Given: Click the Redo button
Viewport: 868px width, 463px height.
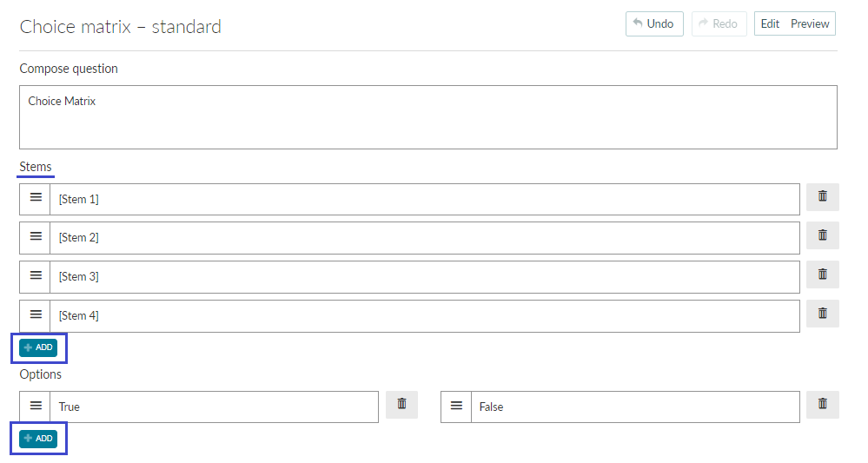Looking at the screenshot, I should pos(719,23).
